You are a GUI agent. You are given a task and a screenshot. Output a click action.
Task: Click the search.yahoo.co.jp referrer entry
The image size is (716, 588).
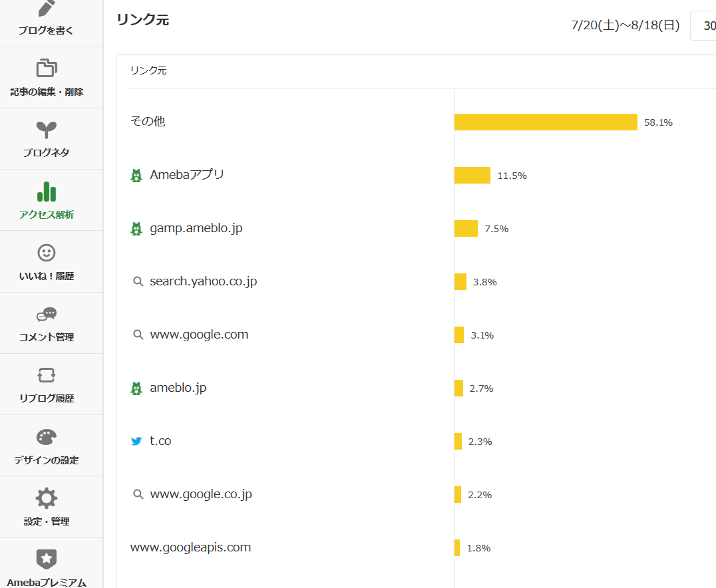[203, 281]
